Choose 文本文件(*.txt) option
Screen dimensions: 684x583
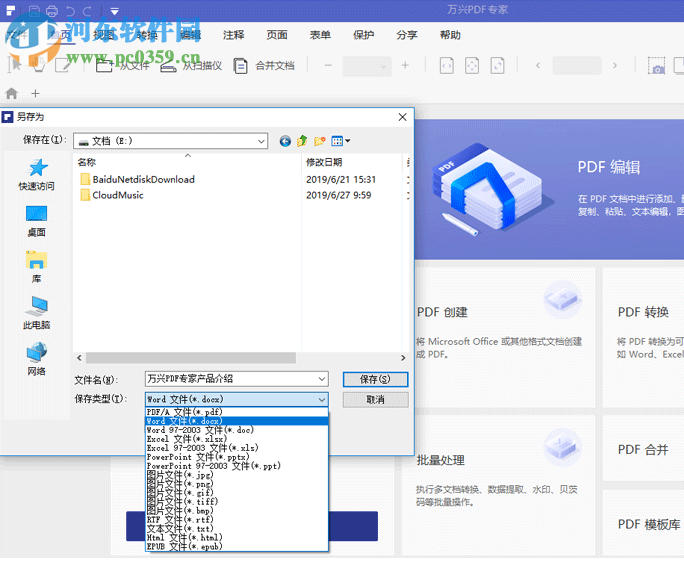point(236,528)
